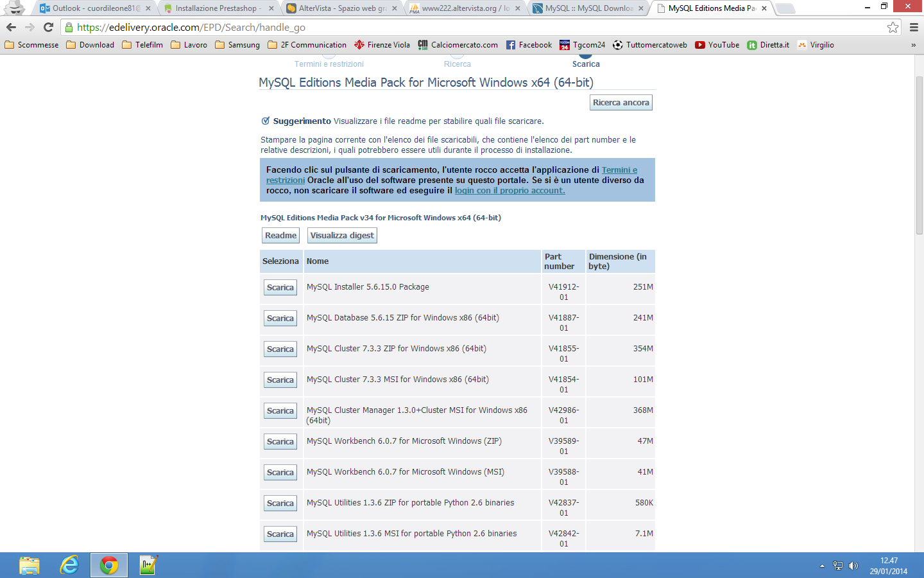Image resolution: width=924 pixels, height=578 pixels.
Task: Open the Telefilm bookmark folder
Action: [x=142, y=45]
